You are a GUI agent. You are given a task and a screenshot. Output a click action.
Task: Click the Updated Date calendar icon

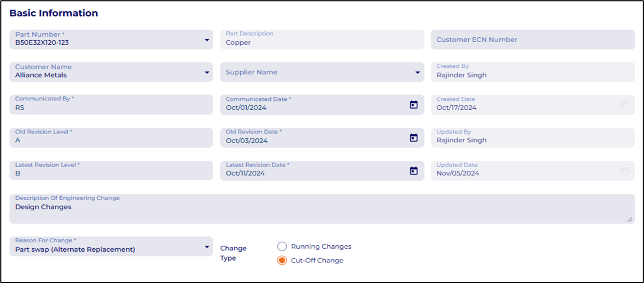624,171
